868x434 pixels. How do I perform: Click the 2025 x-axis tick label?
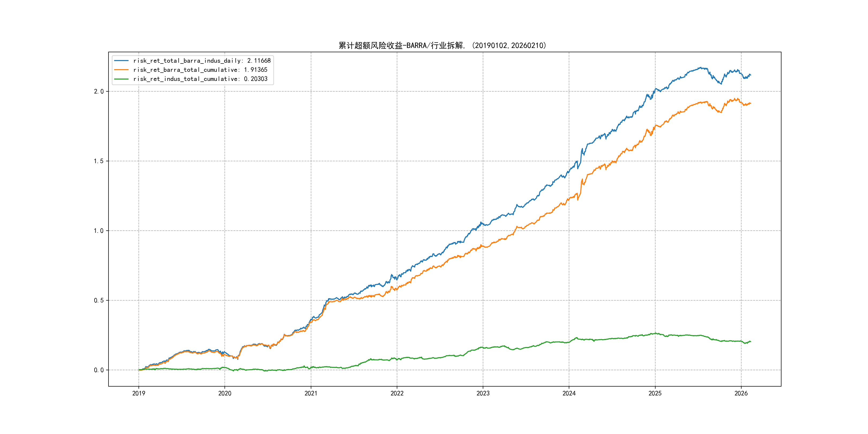(655, 393)
